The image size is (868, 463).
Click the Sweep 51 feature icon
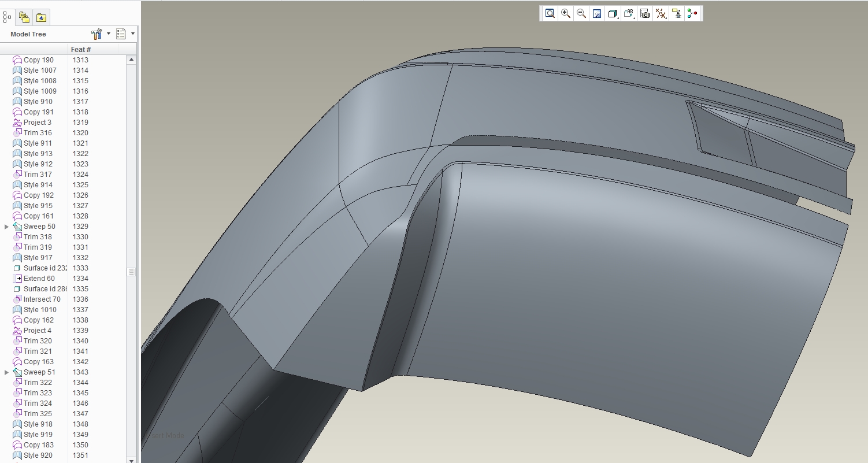(x=17, y=372)
